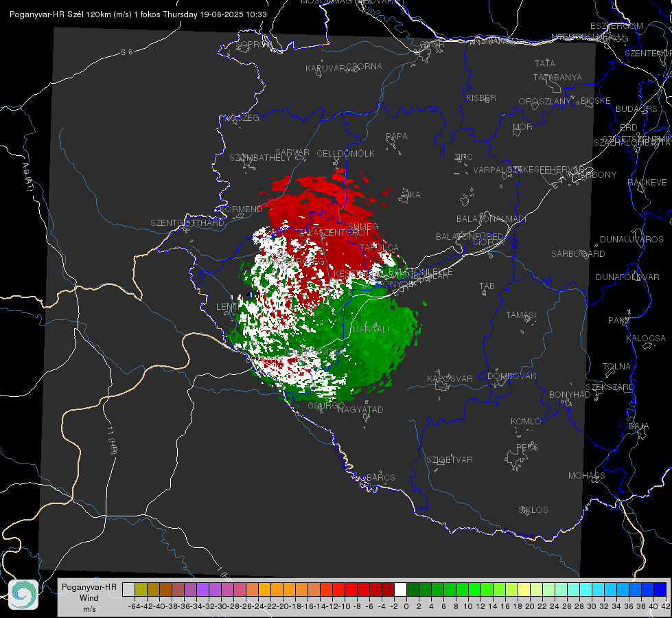672x618 pixels.
Task: Click the SIKLOS city label
Action: pos(533,510)
